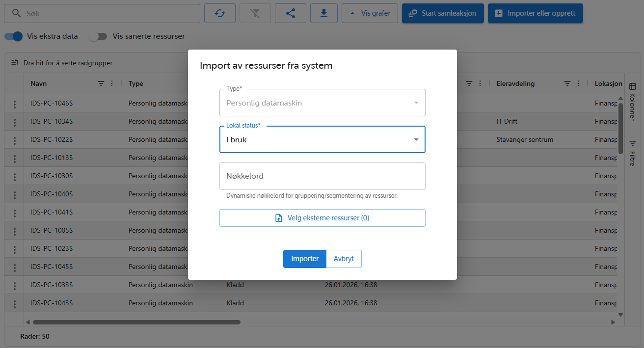Click the clear filter toolbar icon
The width and height of the screenshot is (644, 348).
[x=255, y=13]
